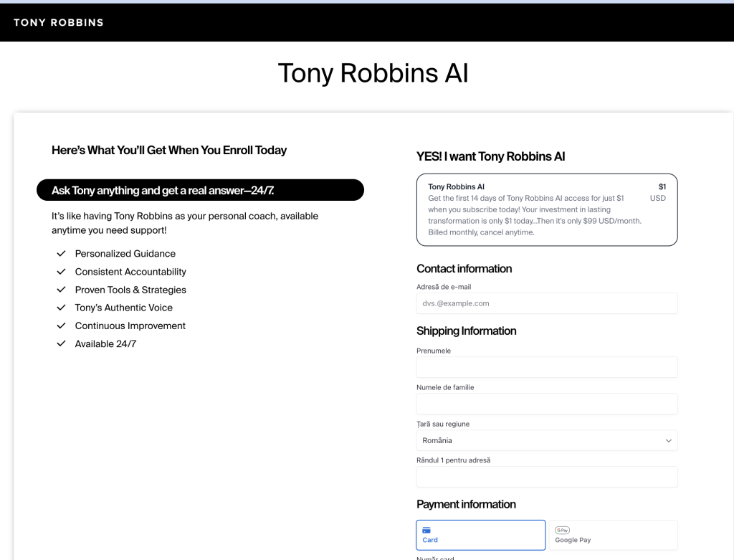Click the 'Personalized Guidance' list text
This screenshot has width=734, height=560.
pos(125,254)
